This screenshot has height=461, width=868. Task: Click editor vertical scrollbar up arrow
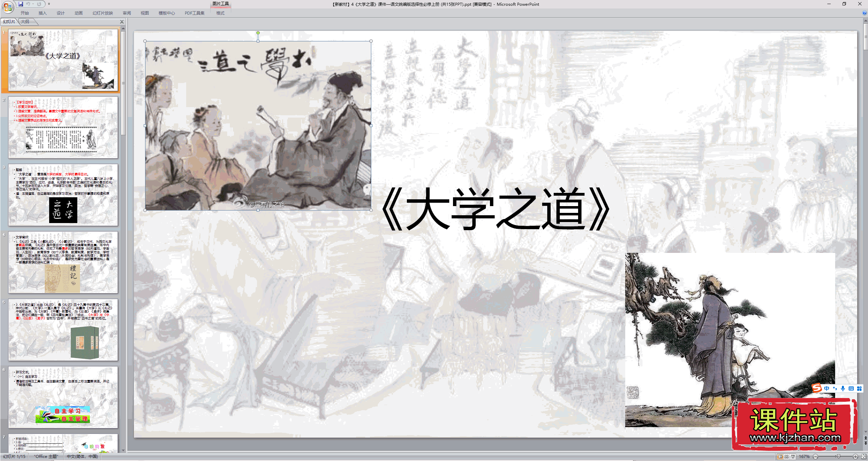pos(866,21)
